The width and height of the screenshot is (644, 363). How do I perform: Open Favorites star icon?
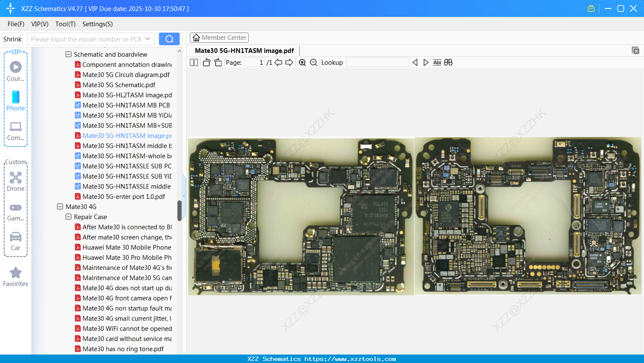[x=16, y=272]
